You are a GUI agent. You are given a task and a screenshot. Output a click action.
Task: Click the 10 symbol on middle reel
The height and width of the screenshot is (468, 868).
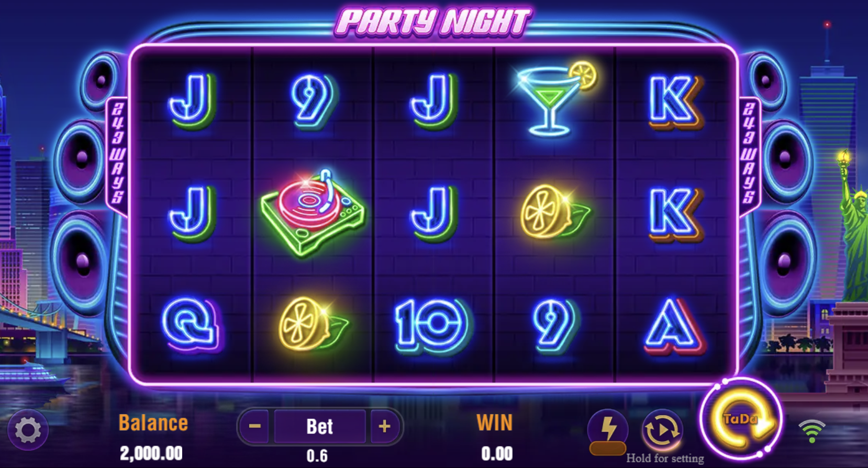click(432, 324)
